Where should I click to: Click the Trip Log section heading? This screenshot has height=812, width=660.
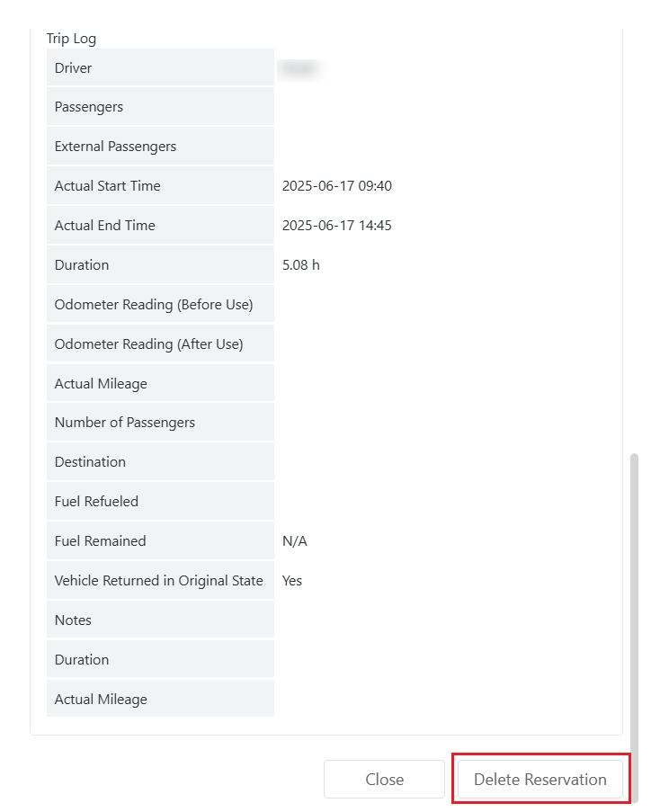tap(71, 39)
